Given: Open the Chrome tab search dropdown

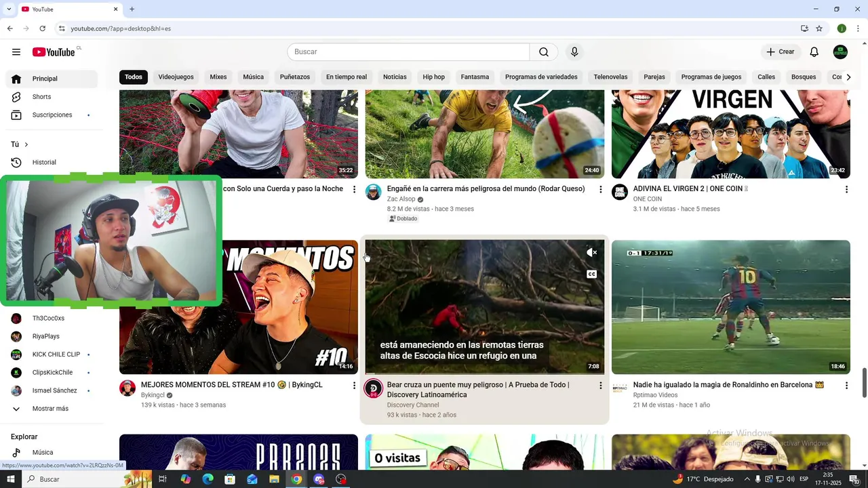Looking at the screenshot, I should [9, 9].
